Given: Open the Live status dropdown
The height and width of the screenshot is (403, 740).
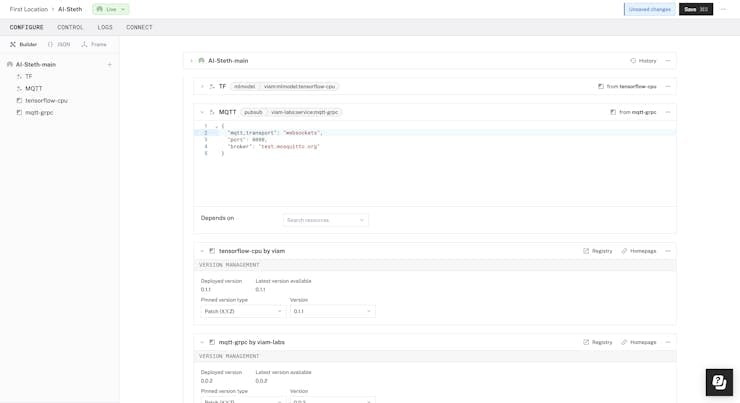Looking at the screenshot, I should 111,9.
